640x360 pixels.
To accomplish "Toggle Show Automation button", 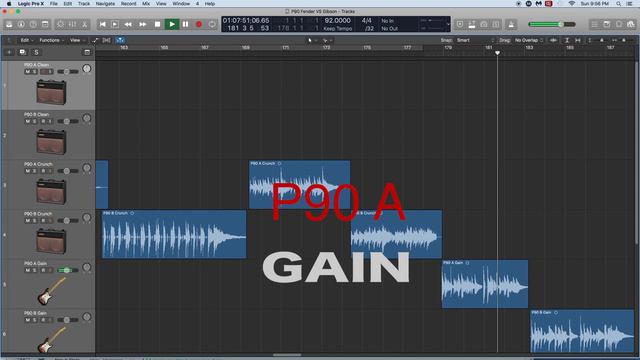I will tap(95, 40).
